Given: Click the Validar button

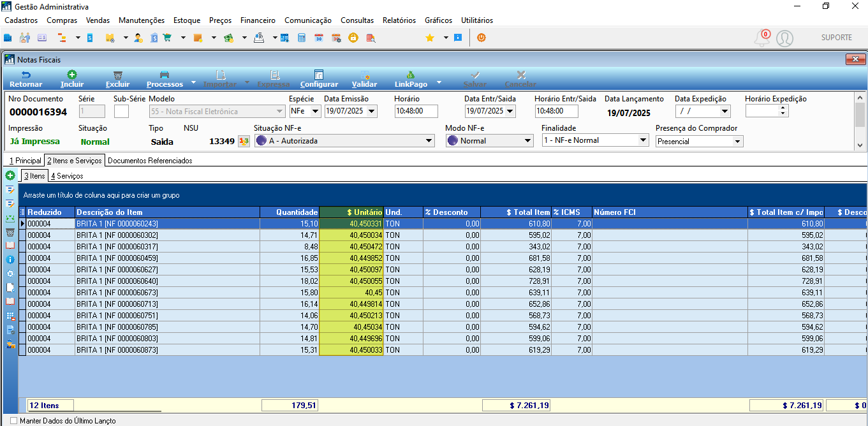Looking at the screenshot, I should [x=364, y=79].
